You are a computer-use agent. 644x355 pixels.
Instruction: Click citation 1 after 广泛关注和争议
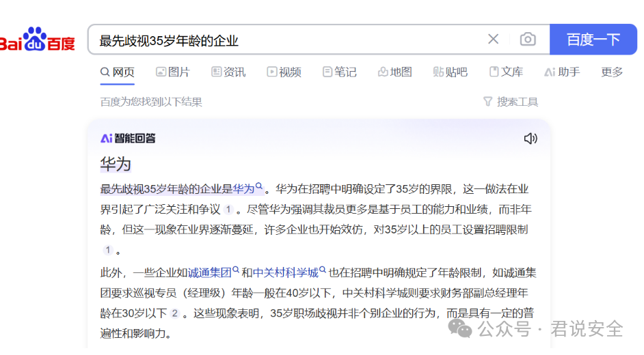coord(228,210)
